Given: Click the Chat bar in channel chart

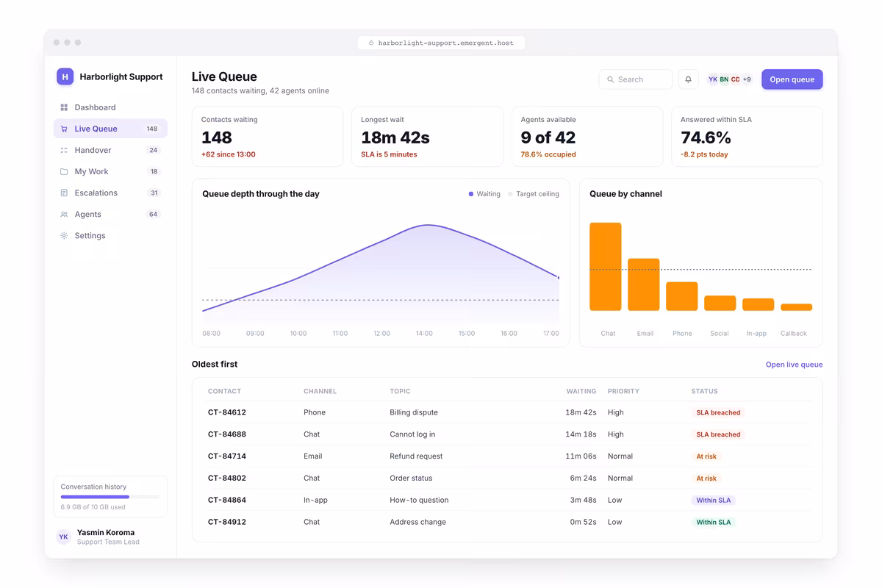Looking at the screenshot, I should 606,267.
